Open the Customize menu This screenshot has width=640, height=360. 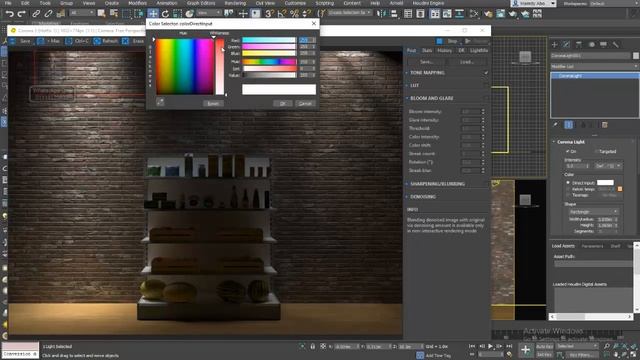click(x=295, y=3)
